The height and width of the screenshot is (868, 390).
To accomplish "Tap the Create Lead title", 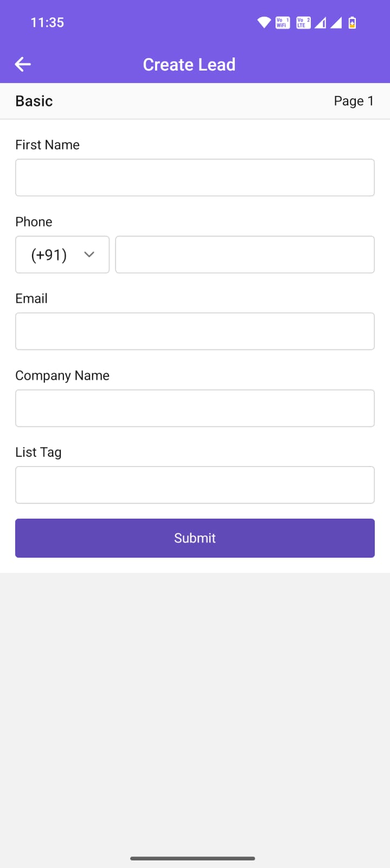I will coord(189,65).
